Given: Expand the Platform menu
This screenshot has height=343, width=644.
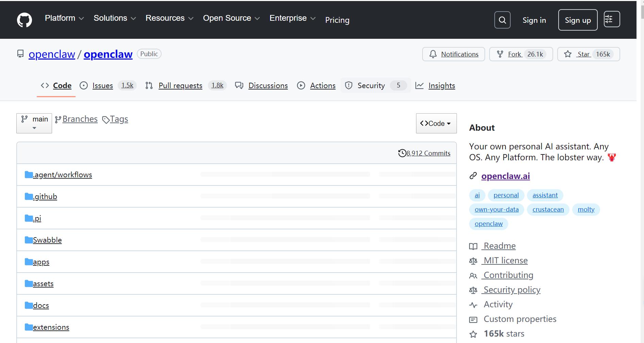Looking at the screenshot, I should 64,18.
